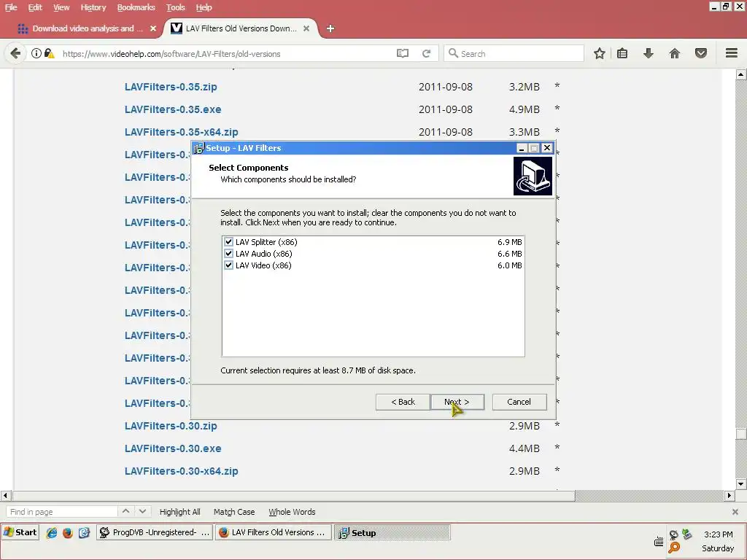Click Next in the LAV Filters setup
The height and width of the screenshot is (560, 747).
click(x=457, y=402)
